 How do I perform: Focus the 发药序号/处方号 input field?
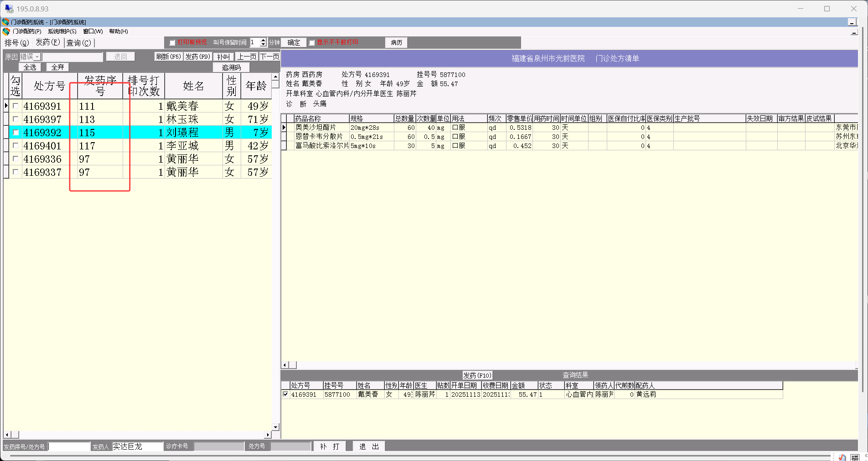coord(69,447)
